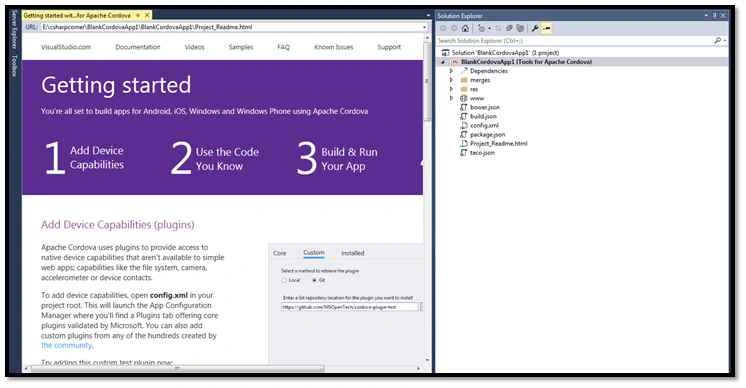Click the magnifier icon in Solution Explorer search

tap(717, 41)
